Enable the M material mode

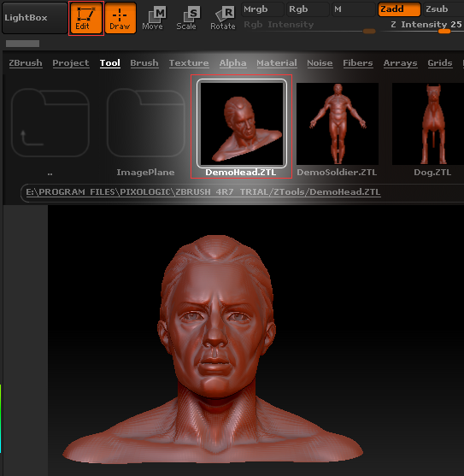(x=353, y=9)
